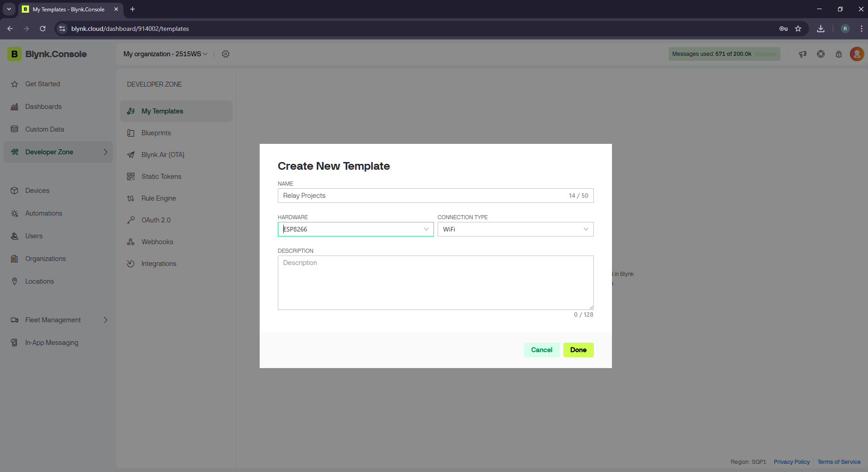Select Rule Engine menu item

point(158,198)
